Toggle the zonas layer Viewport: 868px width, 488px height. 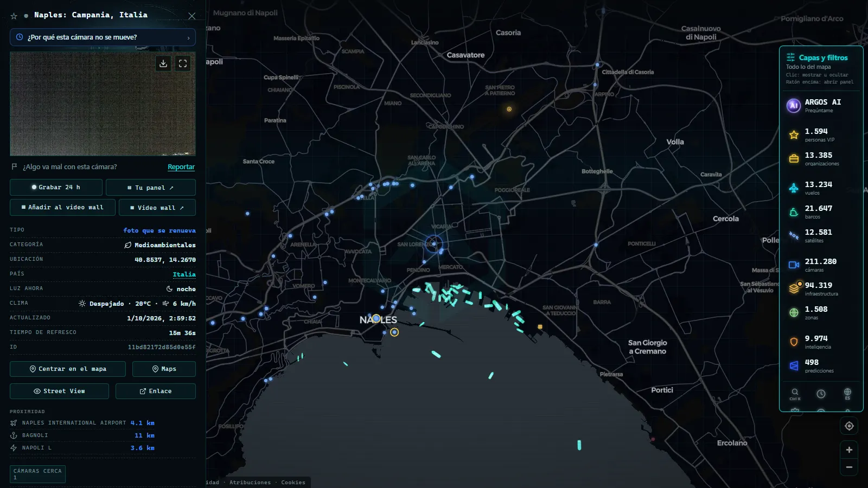pyautogui.click(x=821, y=312)
